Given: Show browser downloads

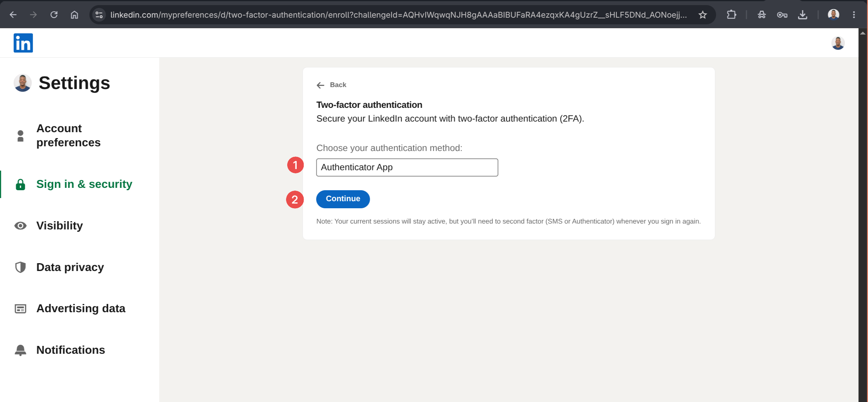Looking at the screenshot, I should tap(802, 15).
